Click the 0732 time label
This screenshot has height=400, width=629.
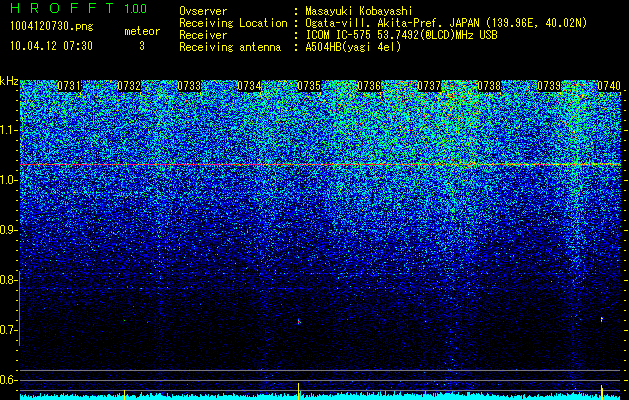tap(129, 86)
